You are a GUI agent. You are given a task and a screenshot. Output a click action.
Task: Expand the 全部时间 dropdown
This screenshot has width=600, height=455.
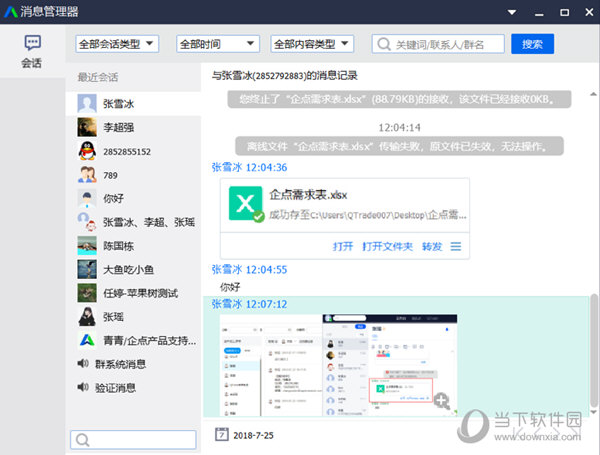218,44
